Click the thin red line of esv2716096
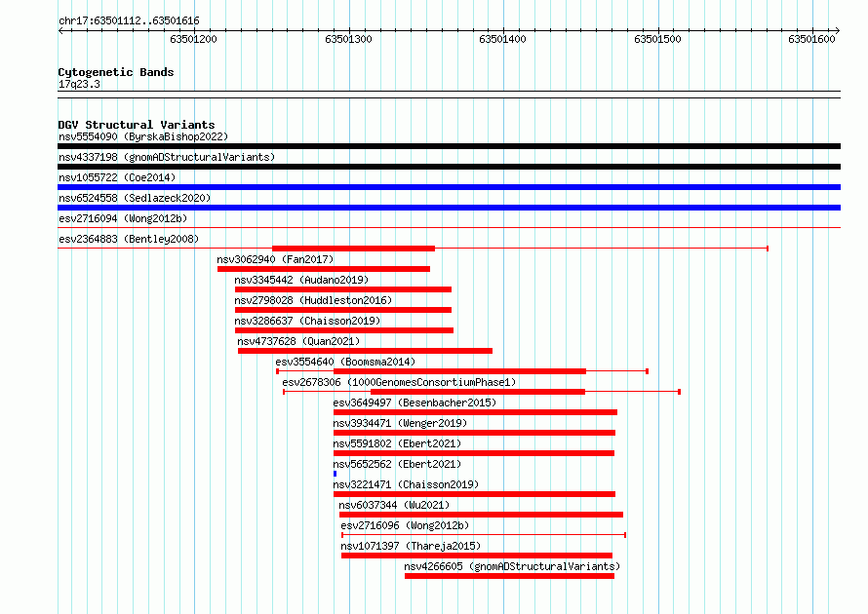868x614 pixels. (x=484, y=535)
